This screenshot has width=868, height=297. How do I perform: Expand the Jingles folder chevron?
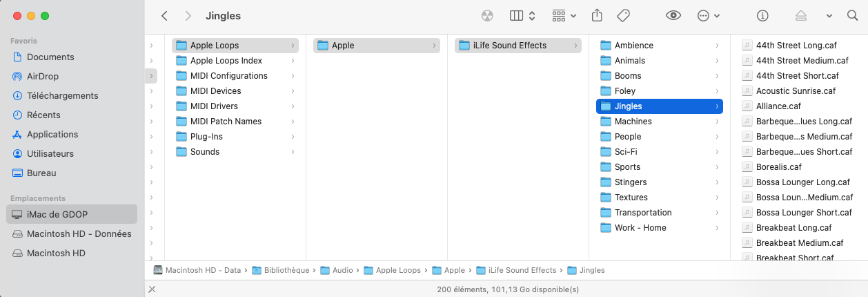718,106
